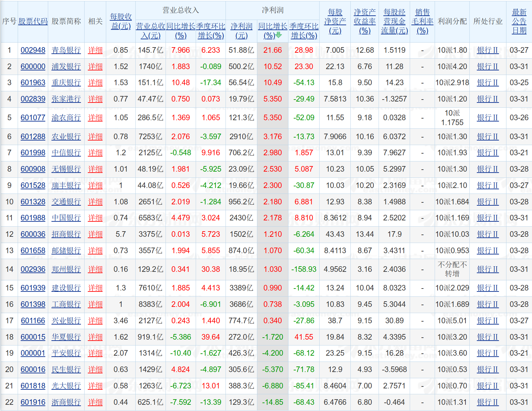Open stock code 601398 link
Image resolution: width=532 pixels, height=411 pixels.
33,304
